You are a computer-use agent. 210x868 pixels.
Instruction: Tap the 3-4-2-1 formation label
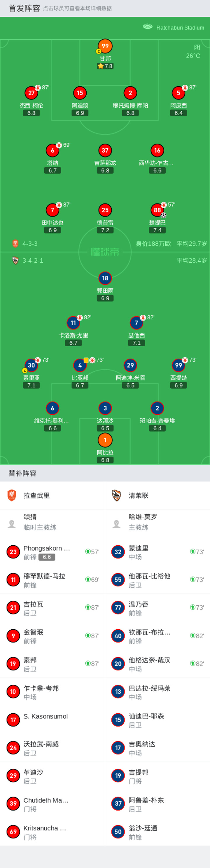[33, 261]
